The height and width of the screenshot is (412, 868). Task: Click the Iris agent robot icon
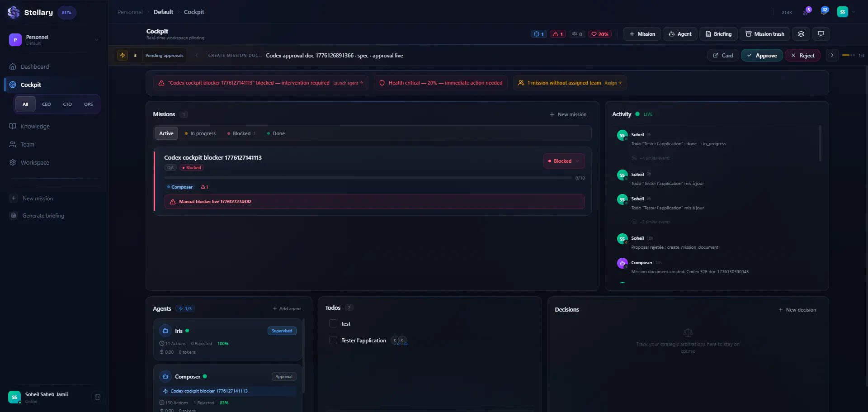click(x=165, y=331)
